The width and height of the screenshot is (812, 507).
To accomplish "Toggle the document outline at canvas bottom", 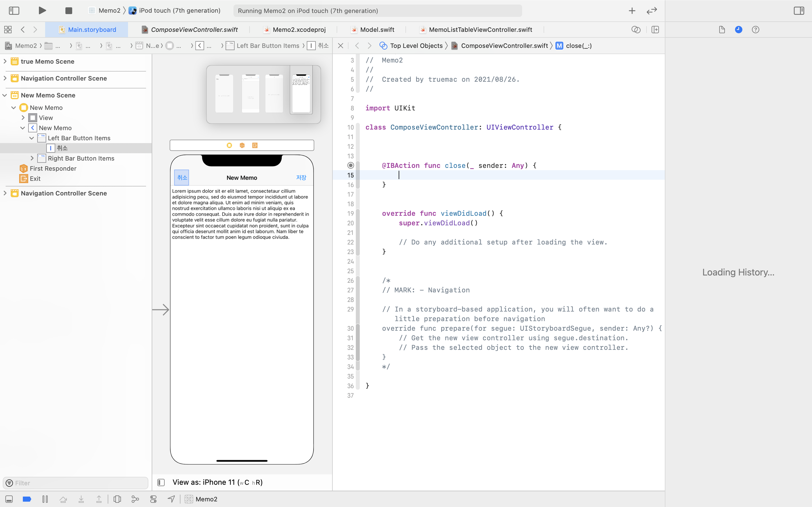I will (x=161, y=482).
